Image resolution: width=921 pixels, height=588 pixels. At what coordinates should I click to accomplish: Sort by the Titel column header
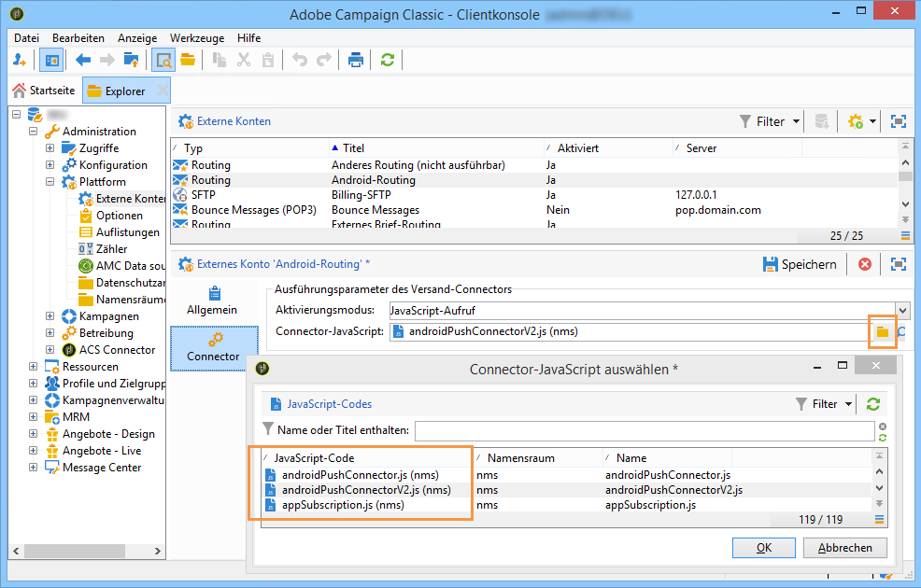[x=436, y=148]
